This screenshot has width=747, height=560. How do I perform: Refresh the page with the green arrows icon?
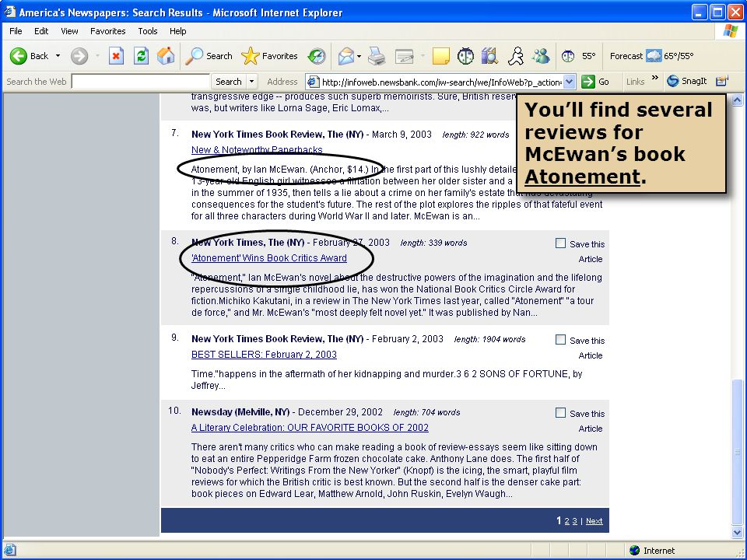click(141, 56)
